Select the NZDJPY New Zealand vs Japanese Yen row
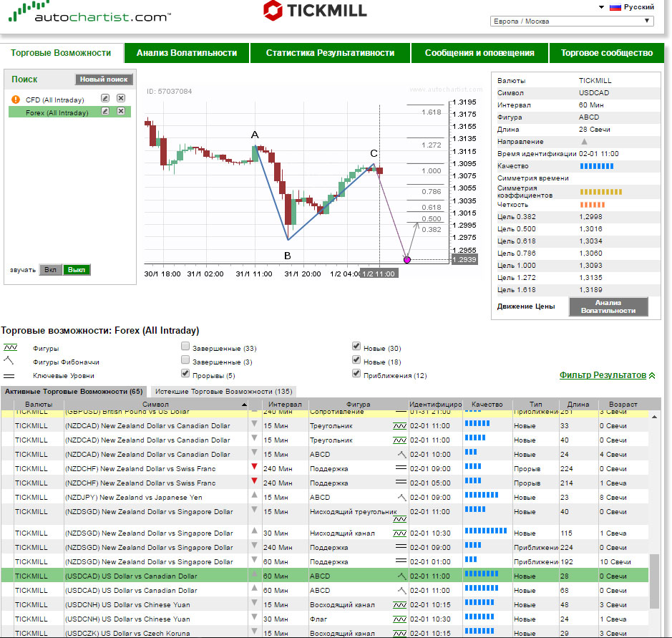672x638 pixels. 324,498
